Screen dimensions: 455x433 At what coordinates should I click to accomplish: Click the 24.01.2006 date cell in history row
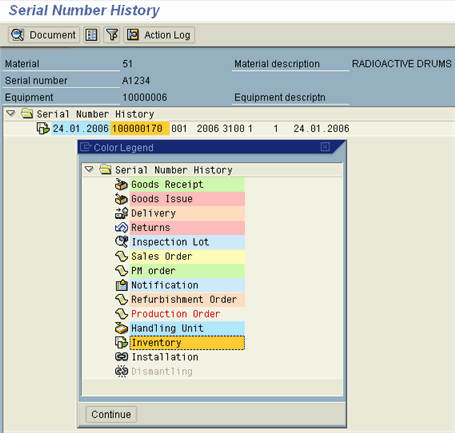click(x=81, y=128)
